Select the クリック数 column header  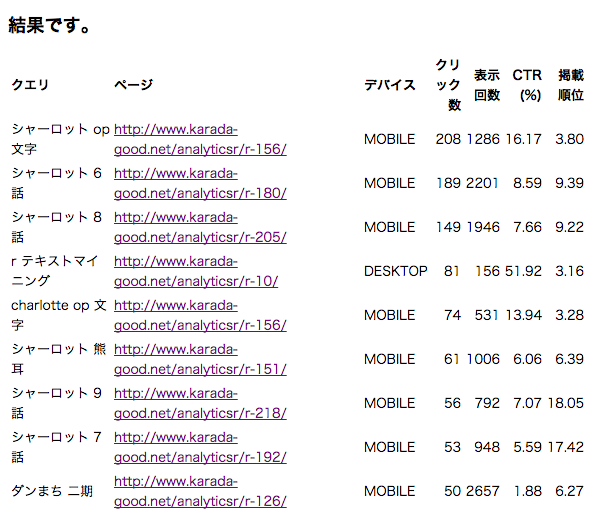[448, 85]
